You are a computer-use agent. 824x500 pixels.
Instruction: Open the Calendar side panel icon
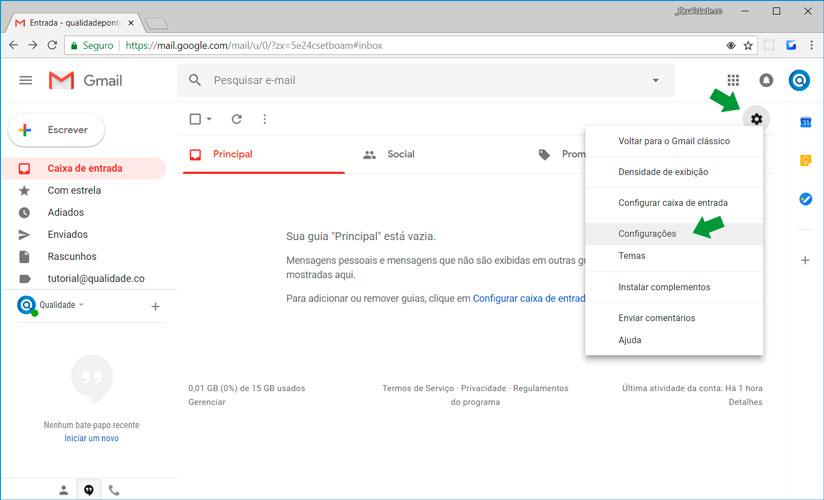pyautogui.click(x=805, y=122)
